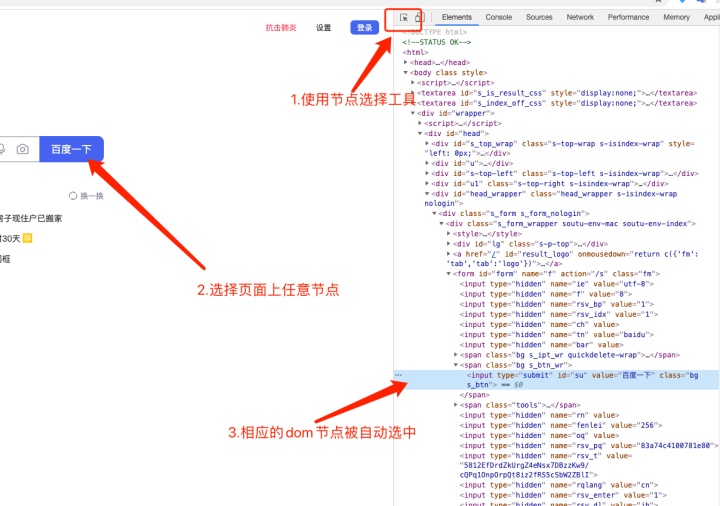Viewport: 720px width, 506px height.
Task: Select the hidden input name="rn" row
Action: [x=539, y=415]
